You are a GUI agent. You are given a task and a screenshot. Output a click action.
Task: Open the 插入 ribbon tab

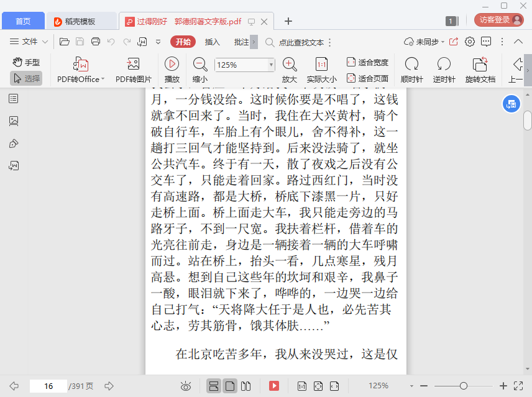tap(213, 42)
